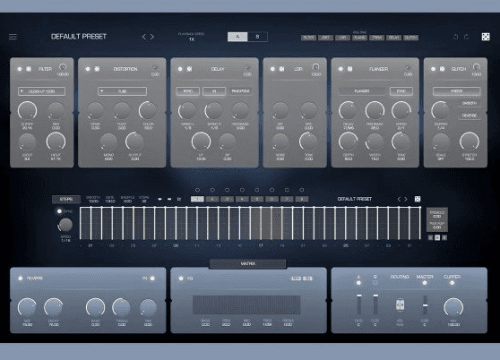Randomize the Filter module with its dice
The width and height of the screenshot is (500, 360).
pos(29,69)
